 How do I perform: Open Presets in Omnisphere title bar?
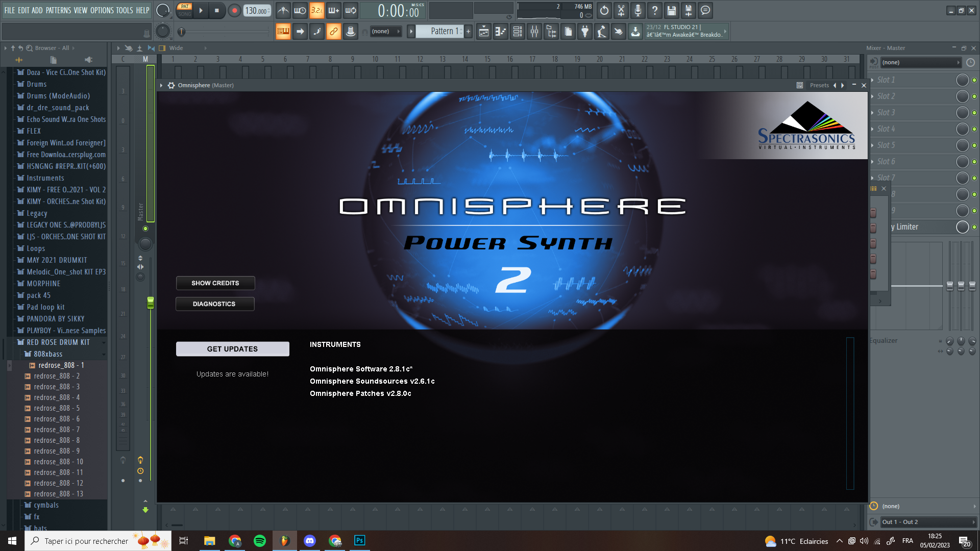click(x=819, y=85)
